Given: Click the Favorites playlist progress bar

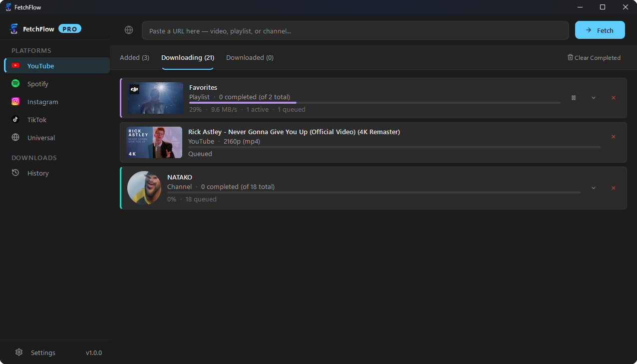Looking at the screenshot, I should click(374, 103).
